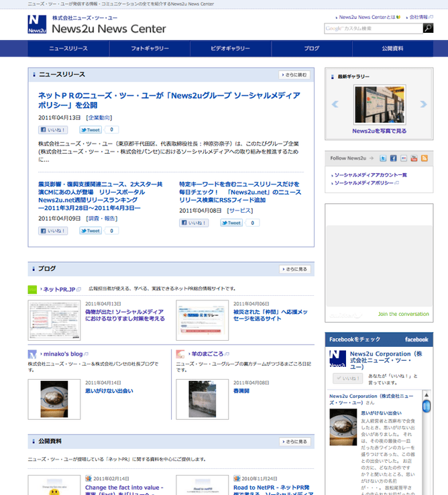Viewport: 448px width, 495px height.
Task: Open News2u RSS feed icon
Action: 425,158
